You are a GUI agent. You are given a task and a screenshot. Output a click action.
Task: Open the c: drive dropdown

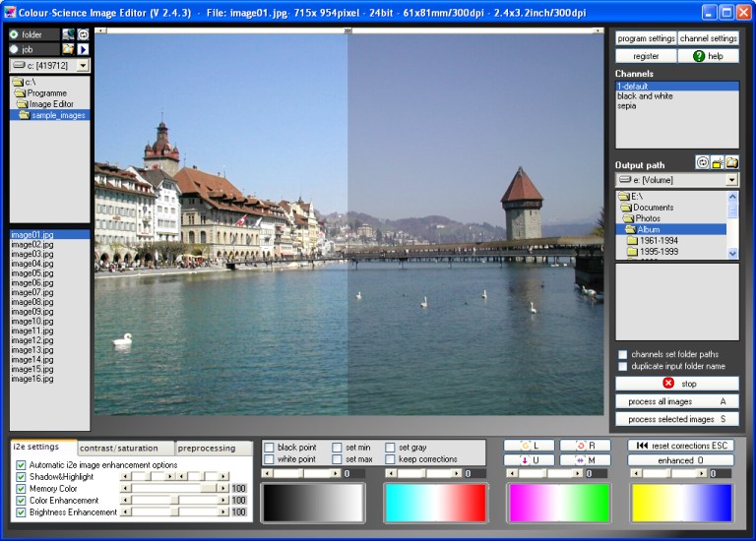[x=82, y=65]
